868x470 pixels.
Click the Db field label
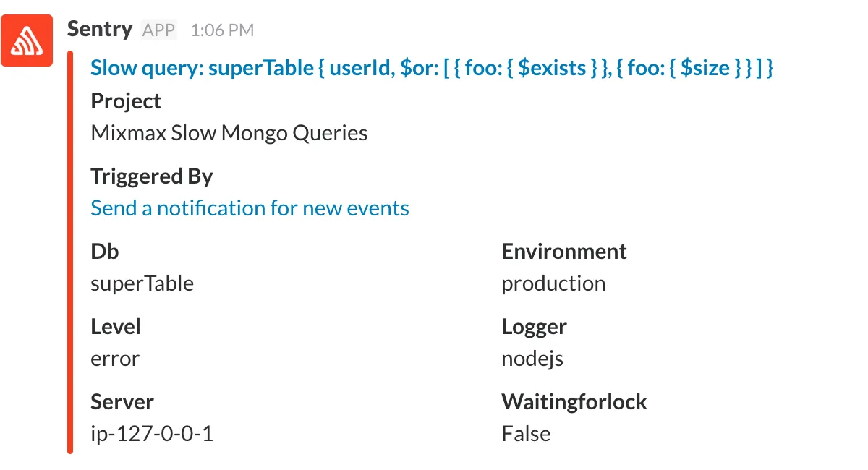pos(105,252)
